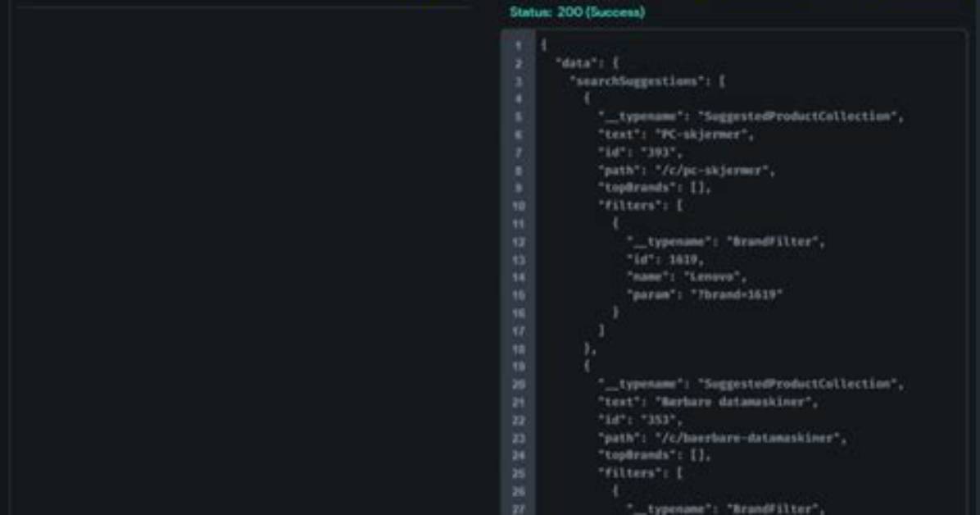This screenshot has width=980, height=515.
Task: Click the "text": "PC-skjermer" line
Action: (676, 134)
